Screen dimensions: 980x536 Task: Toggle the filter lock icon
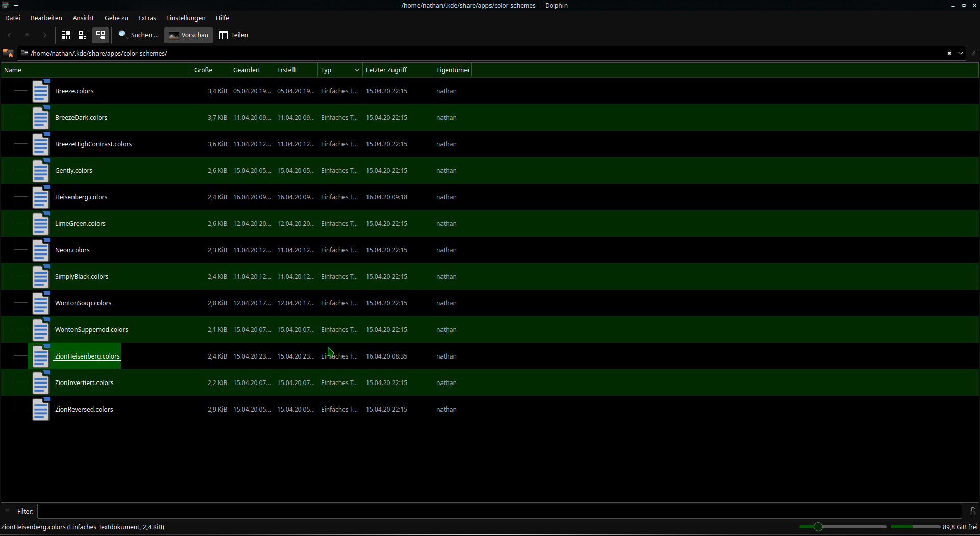point(973,511)
